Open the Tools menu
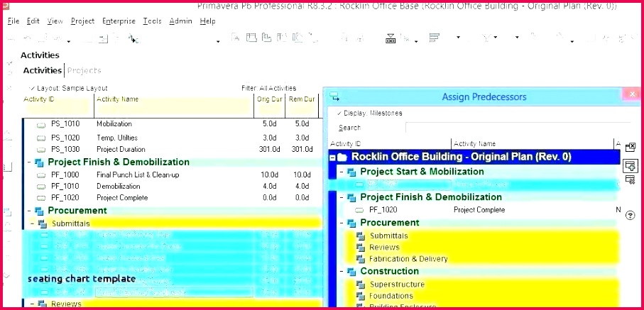Viewport: 644px width, 310px height. (x=152, y=21)
